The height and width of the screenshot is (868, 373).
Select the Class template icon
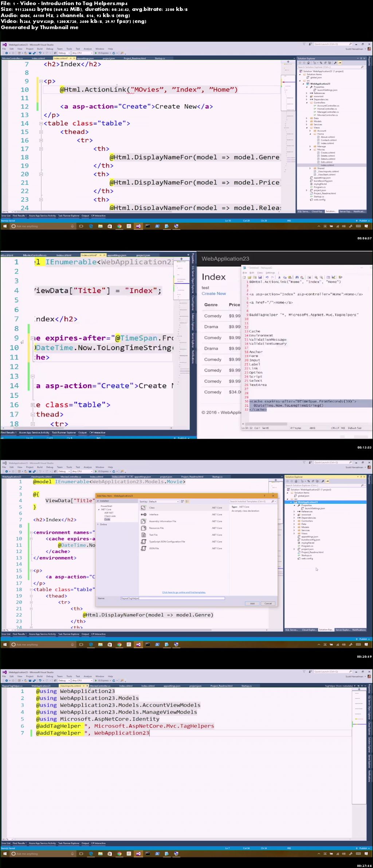point(144,507)
